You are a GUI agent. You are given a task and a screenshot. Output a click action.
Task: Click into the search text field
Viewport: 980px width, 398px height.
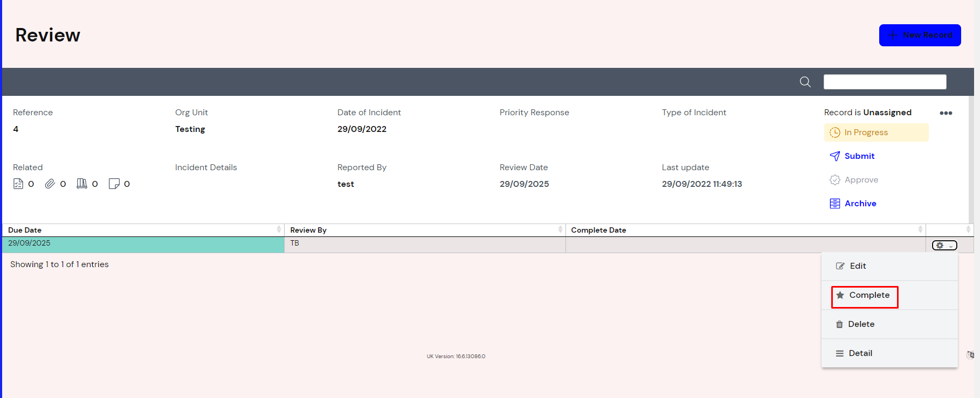tap(885, 82)
